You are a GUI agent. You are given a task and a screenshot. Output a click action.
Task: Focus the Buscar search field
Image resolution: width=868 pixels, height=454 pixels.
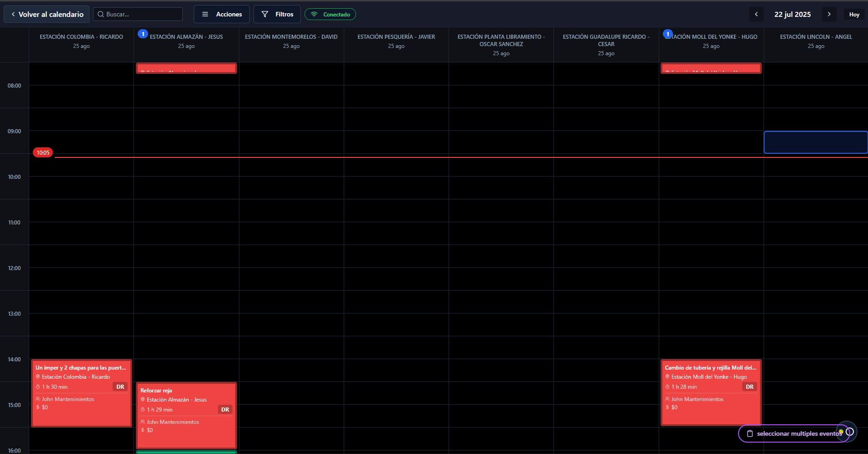[138, 14]
